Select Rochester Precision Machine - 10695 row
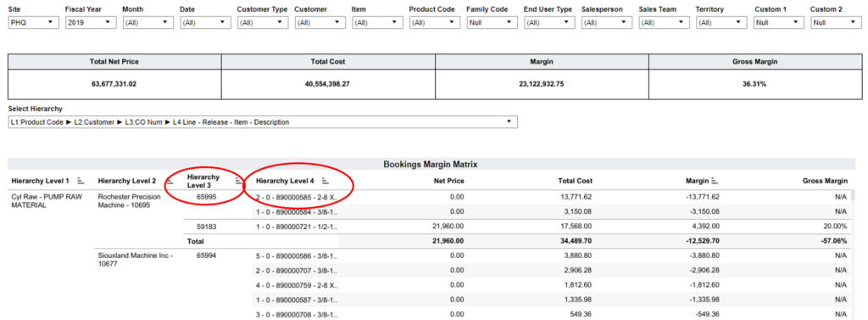Viewport: 868px width, 320px height. (129, 201)
